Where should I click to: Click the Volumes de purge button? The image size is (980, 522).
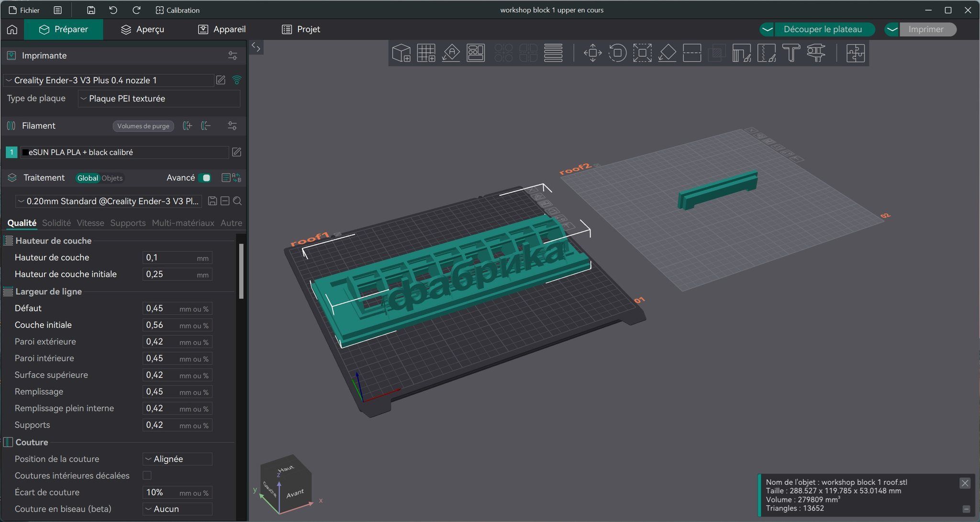(143, 126)
